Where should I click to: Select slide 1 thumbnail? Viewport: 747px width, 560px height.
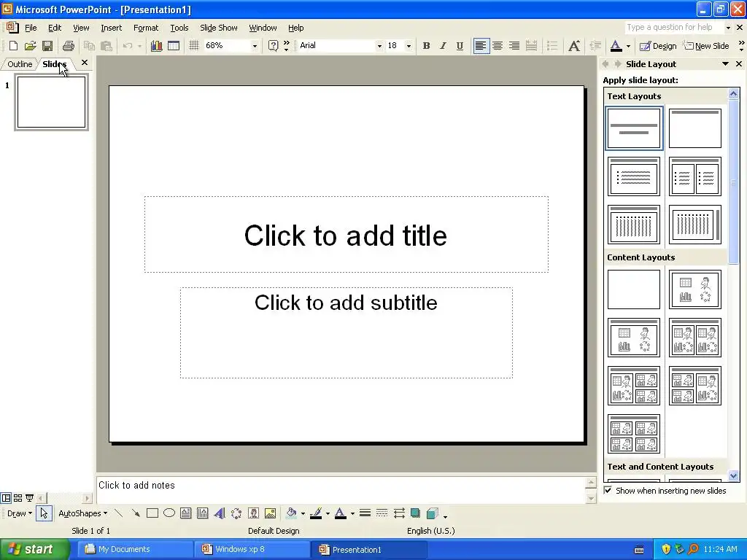click(x=52, y=102)
